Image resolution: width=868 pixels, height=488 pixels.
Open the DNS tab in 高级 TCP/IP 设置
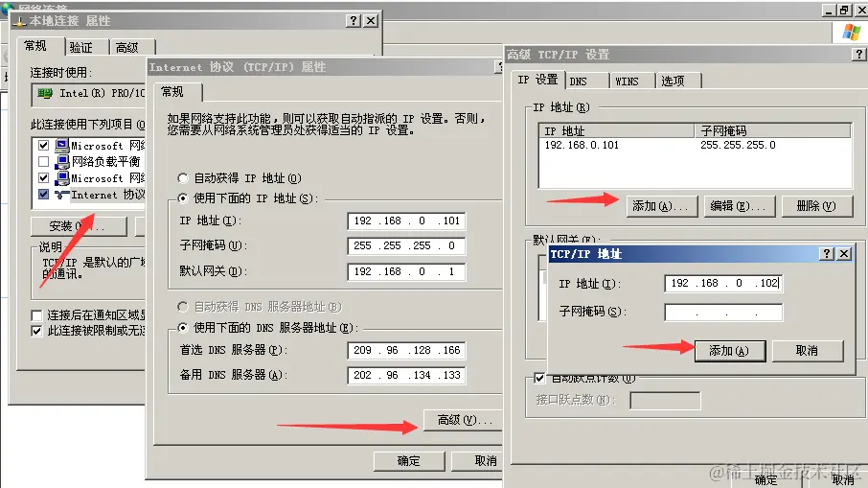coord(586,81)
